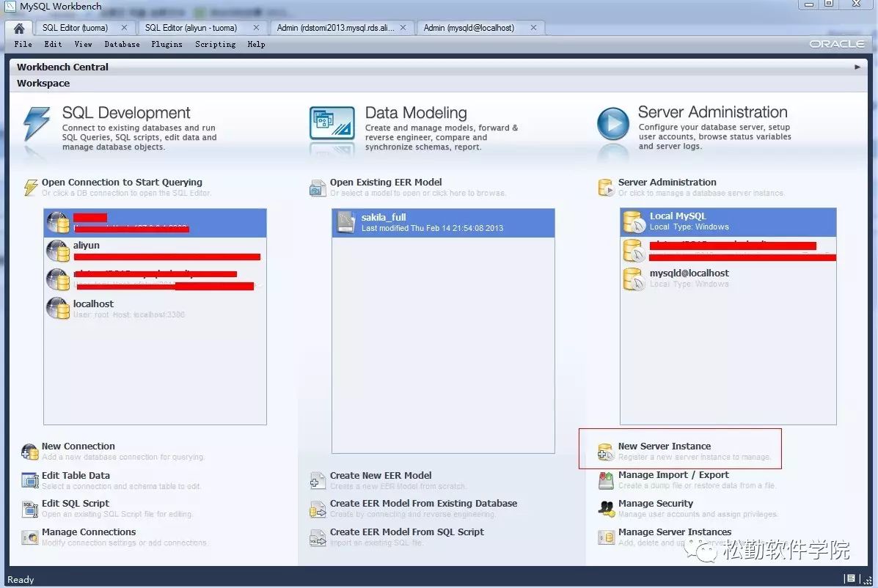
Task: Click the Manage Server Instances icon
Action: click(606, 537)
